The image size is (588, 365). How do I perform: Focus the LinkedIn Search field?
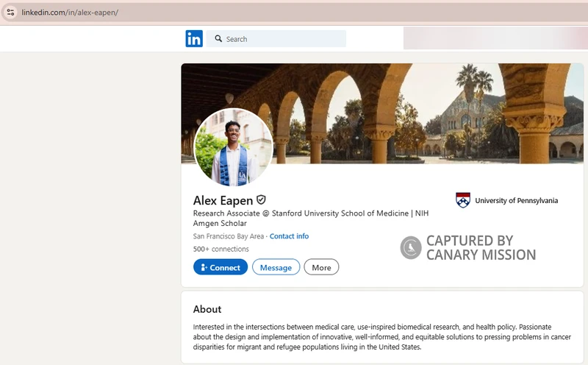(276, 39)
